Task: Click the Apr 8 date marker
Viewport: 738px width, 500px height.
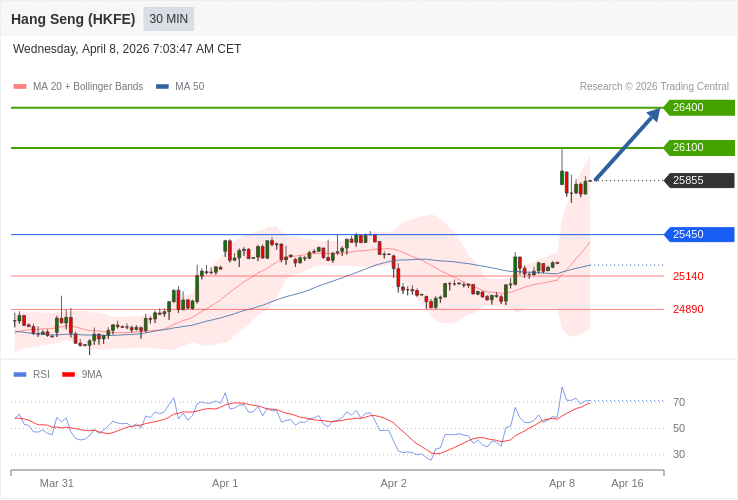Action: [x=562, y=483]
